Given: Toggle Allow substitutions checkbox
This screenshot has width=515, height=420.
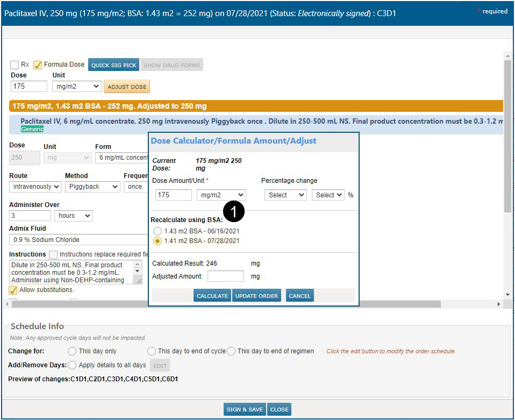Looking at the screenshot, I should click(x=13, y=290).
